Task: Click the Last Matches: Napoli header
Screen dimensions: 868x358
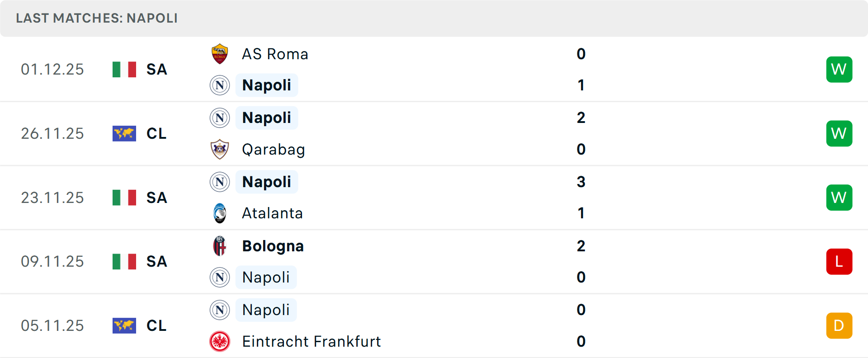Action: pyautogui.click(x=97, y=18)
